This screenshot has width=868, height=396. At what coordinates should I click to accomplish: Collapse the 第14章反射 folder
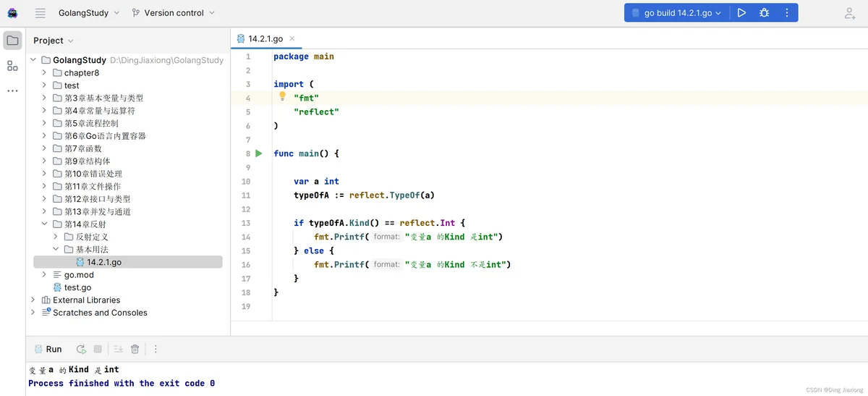pyautogui.click(x=44, y=224)
